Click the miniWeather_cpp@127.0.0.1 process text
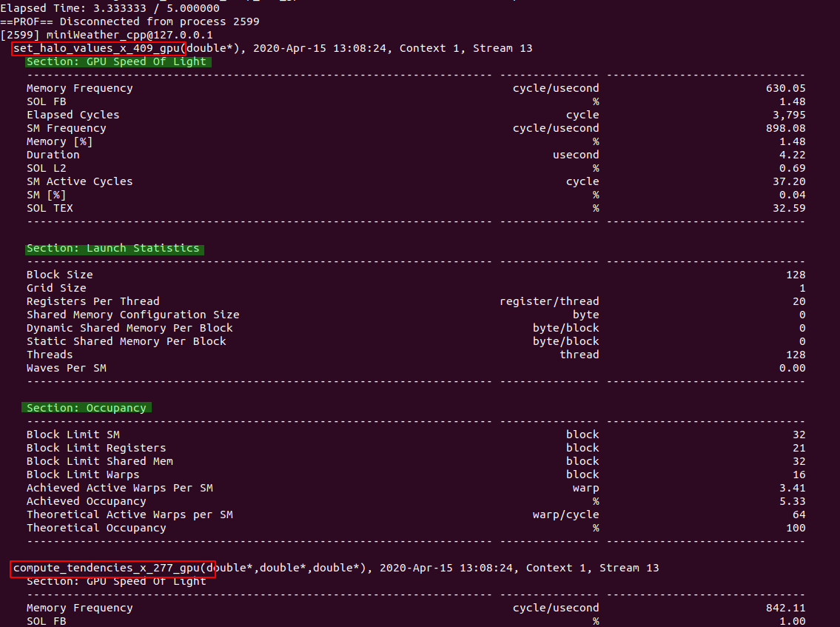The width and height of the screenshot is (840, 627). pyautogui.click(x=129, y=35)
